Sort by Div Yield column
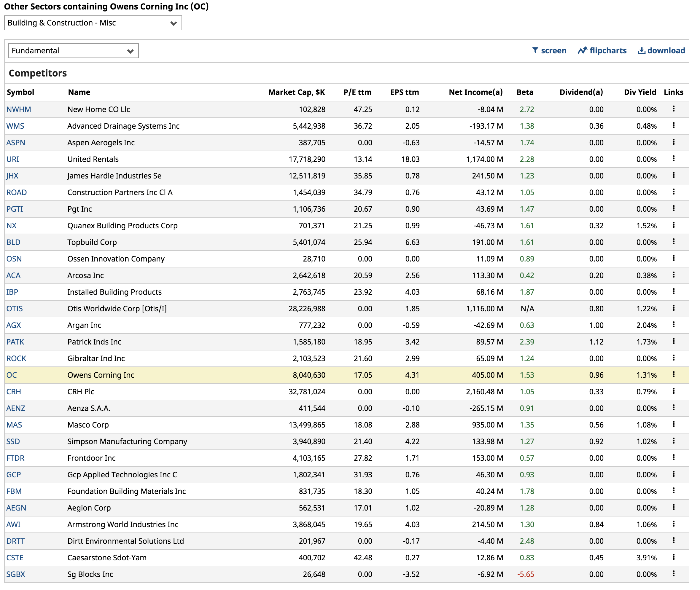700x590 pixels. click(x=640, y=92)
